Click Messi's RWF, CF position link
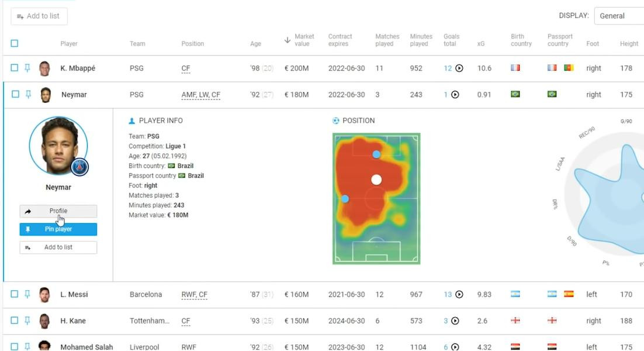The width and height of the screenshot is (644, 351). click(194, 295)
